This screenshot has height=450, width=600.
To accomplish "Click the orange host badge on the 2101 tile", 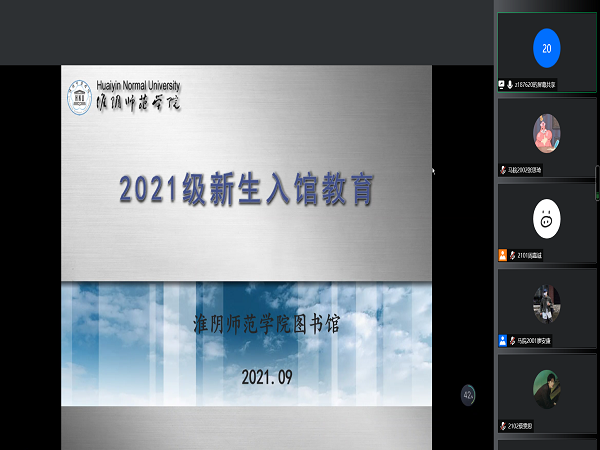I will 502,255.
